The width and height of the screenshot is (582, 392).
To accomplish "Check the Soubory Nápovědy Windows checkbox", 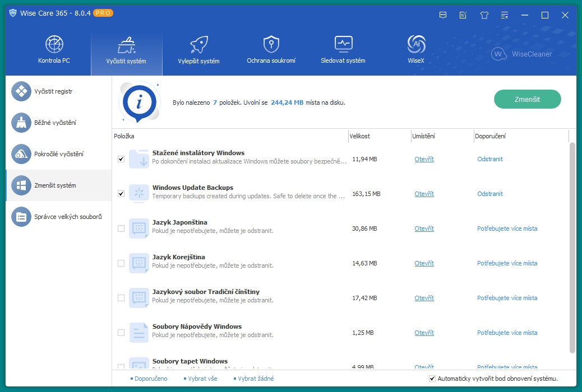I will (121, 333).
